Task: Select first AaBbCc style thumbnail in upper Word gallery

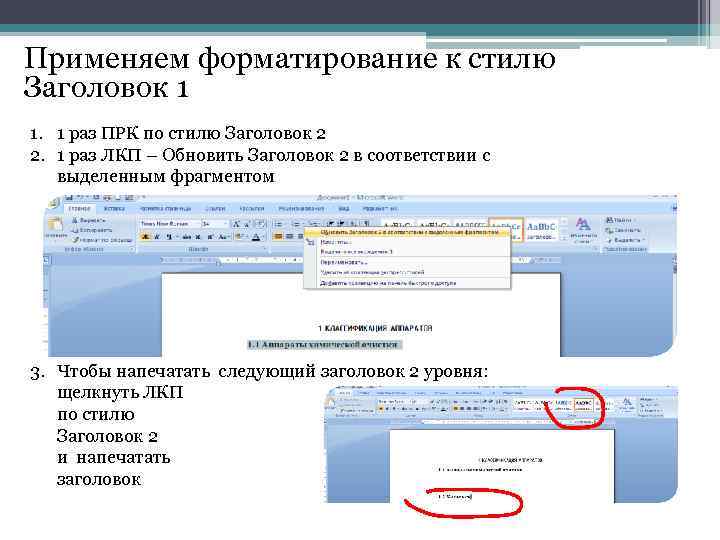Action: tap(396, 224)
